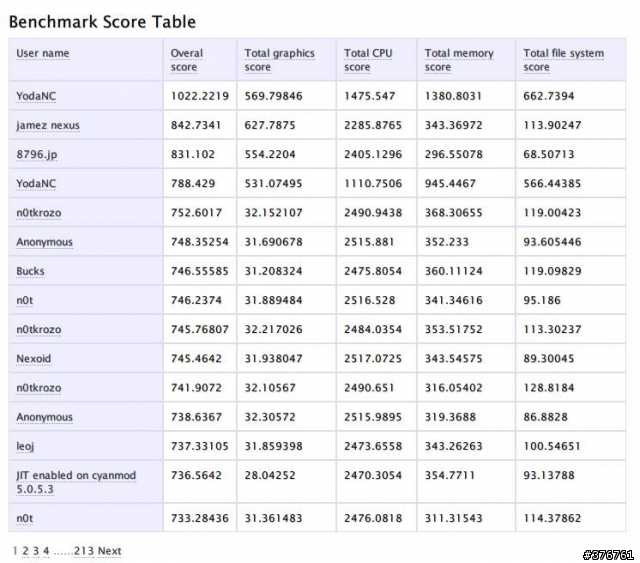
Task: Click the last row n0t user link
Action: pyautogui.click(x=24, y=518)
